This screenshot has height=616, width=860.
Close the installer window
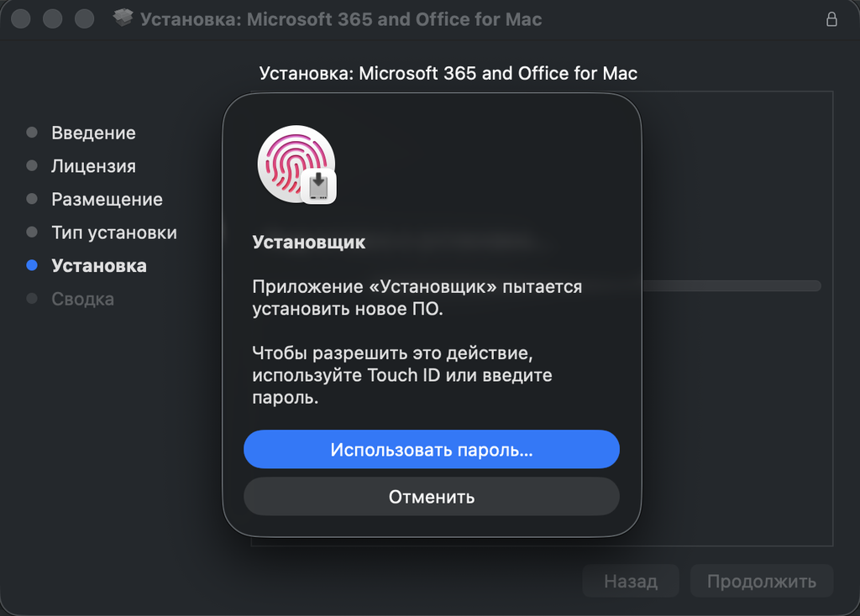(x=21, y=18)
